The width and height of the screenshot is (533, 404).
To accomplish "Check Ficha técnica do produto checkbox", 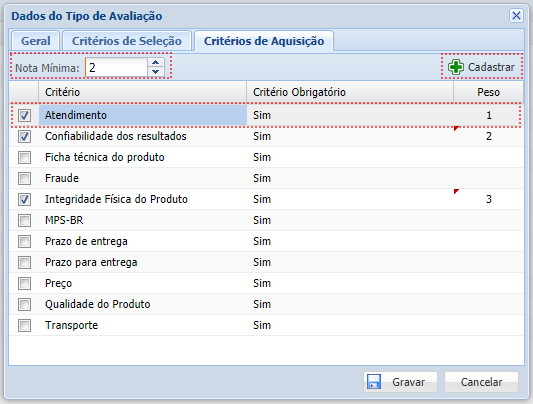I will [x=24, y=157].
